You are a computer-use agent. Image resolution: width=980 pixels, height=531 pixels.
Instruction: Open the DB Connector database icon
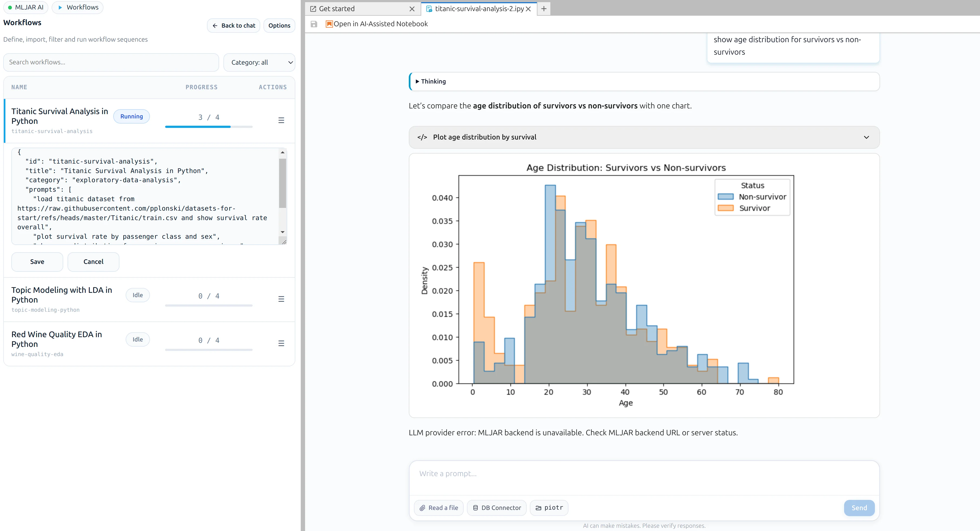(x=475, y=508)
